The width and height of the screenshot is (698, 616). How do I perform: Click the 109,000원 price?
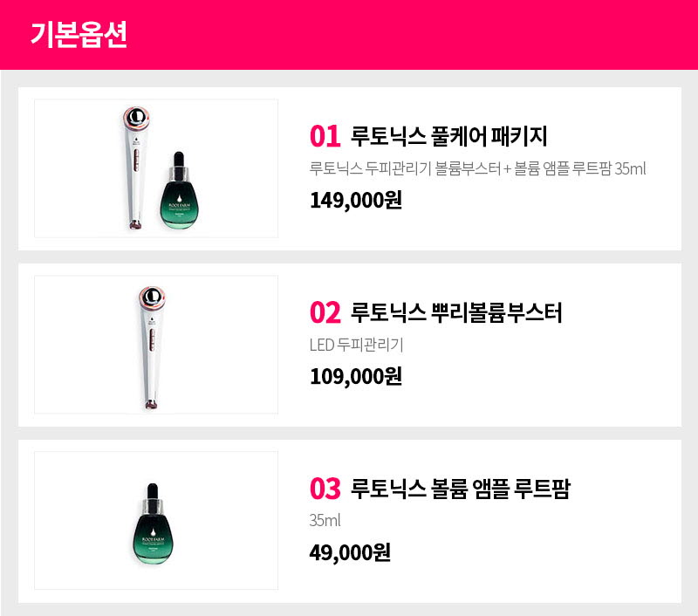coord(356,376)
